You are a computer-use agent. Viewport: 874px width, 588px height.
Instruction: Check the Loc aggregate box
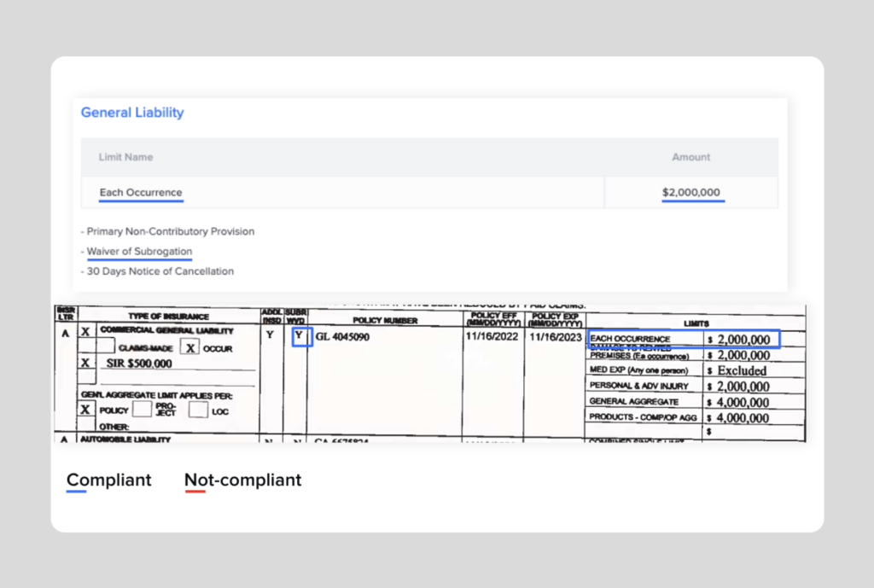point(198,410)
